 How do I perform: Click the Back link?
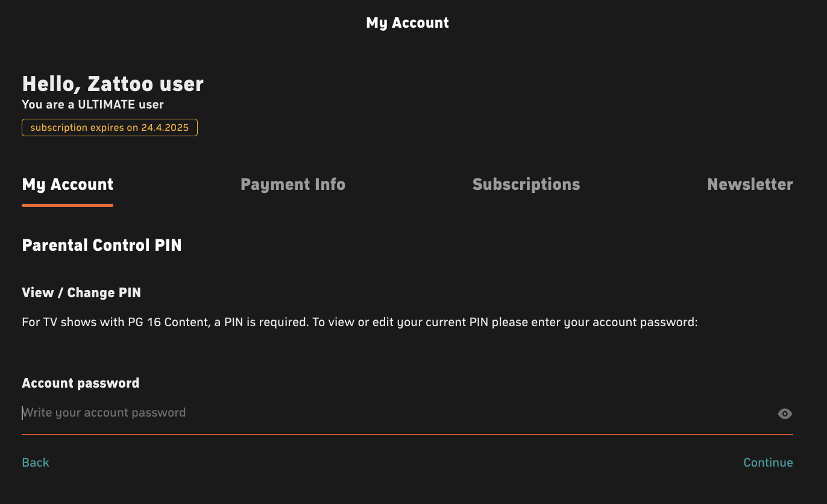[x=36, y=462]
